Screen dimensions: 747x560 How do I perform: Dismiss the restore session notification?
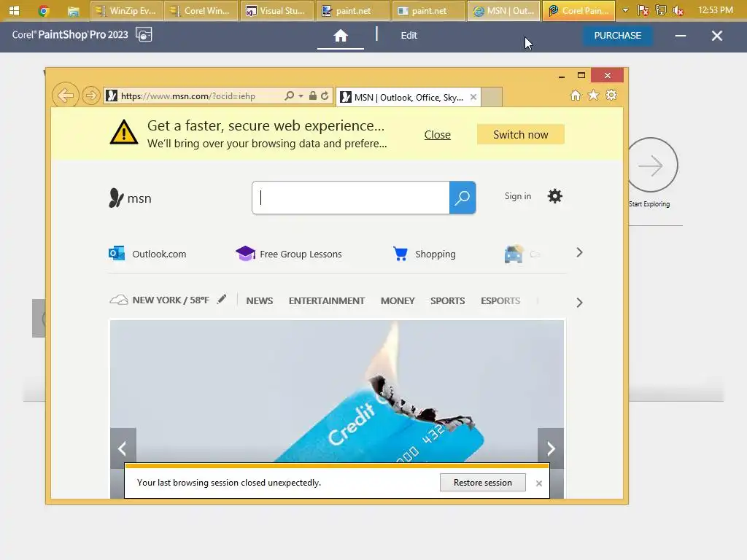[539, 483]
